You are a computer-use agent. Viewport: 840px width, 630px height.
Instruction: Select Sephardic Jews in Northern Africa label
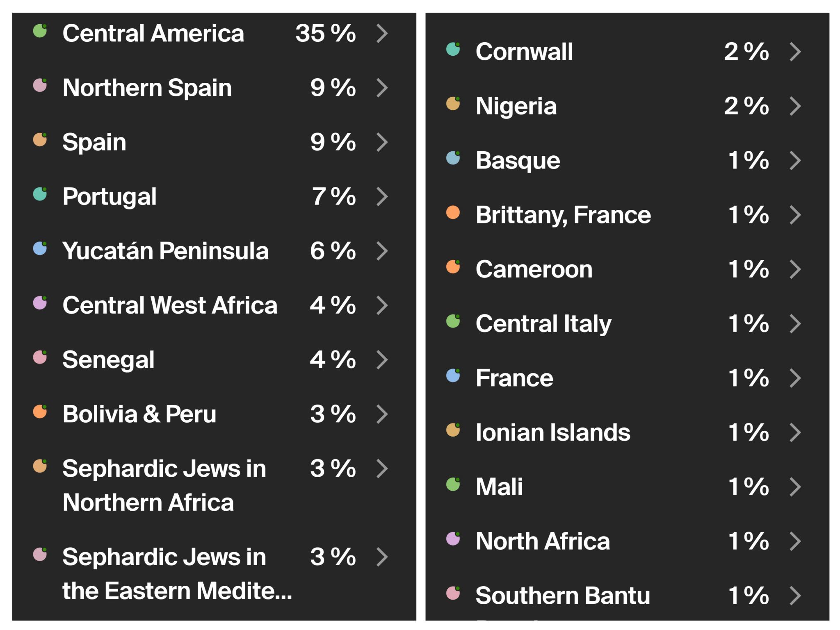pyautogui.click(x=164, y=485)
